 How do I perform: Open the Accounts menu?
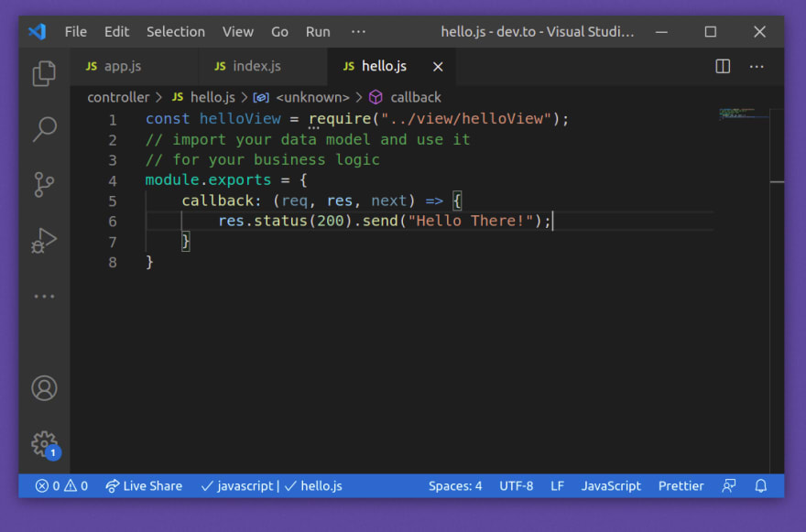[x=44, y=388]
